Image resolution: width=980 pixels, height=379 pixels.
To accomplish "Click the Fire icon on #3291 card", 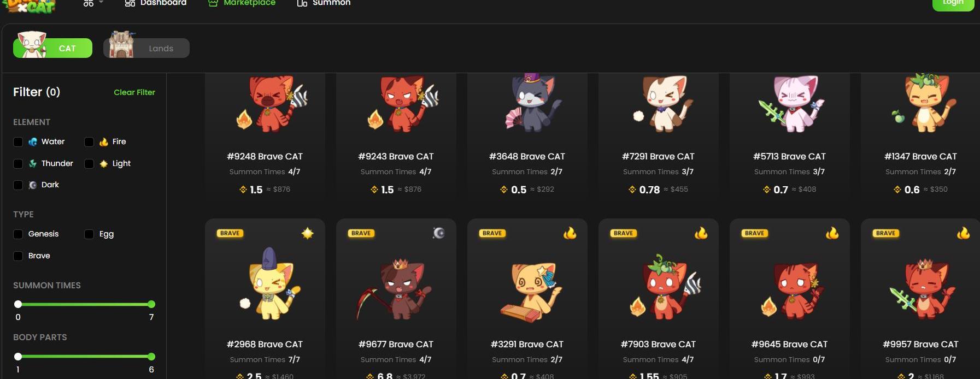I will pos(570,233).
